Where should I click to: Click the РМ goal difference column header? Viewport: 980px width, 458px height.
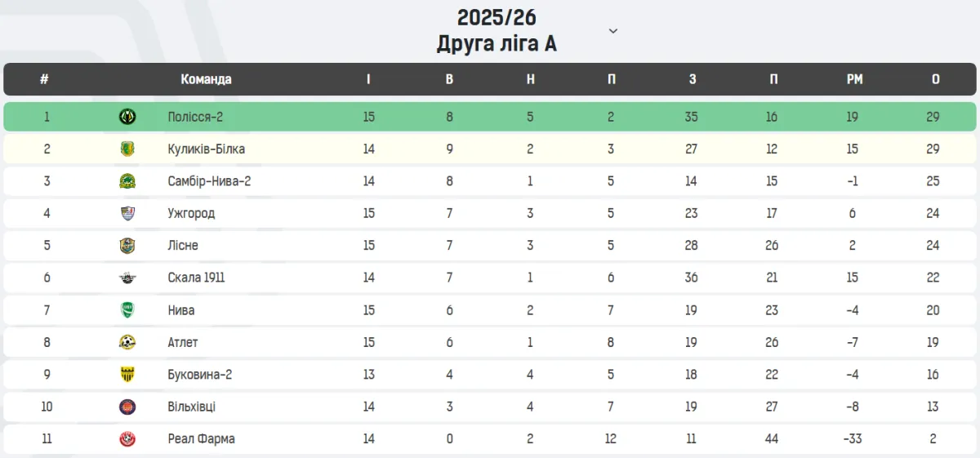(854, 79)
